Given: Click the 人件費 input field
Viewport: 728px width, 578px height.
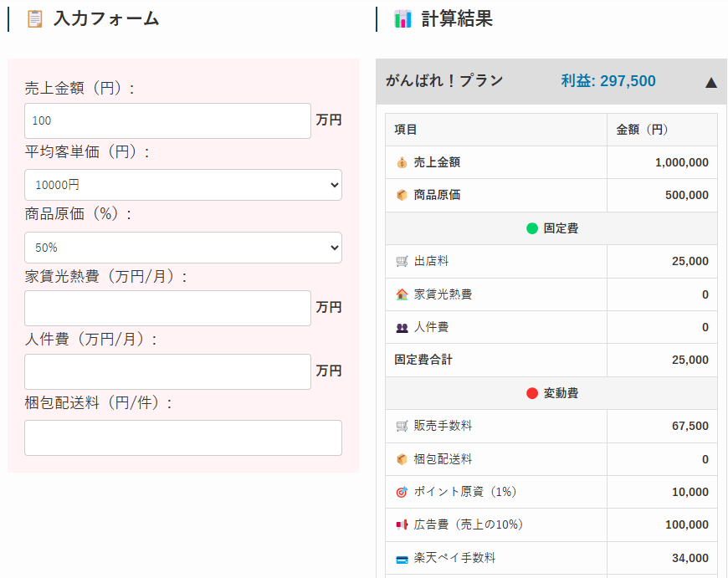Looking at the screenshot, I should click(x=167, y=372).
